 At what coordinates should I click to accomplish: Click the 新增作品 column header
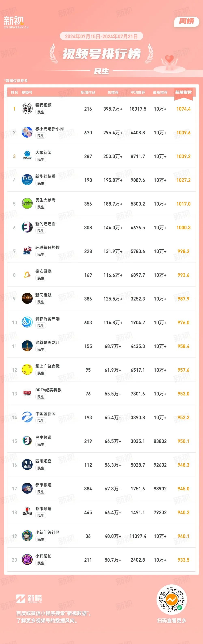tap(88, 93)
